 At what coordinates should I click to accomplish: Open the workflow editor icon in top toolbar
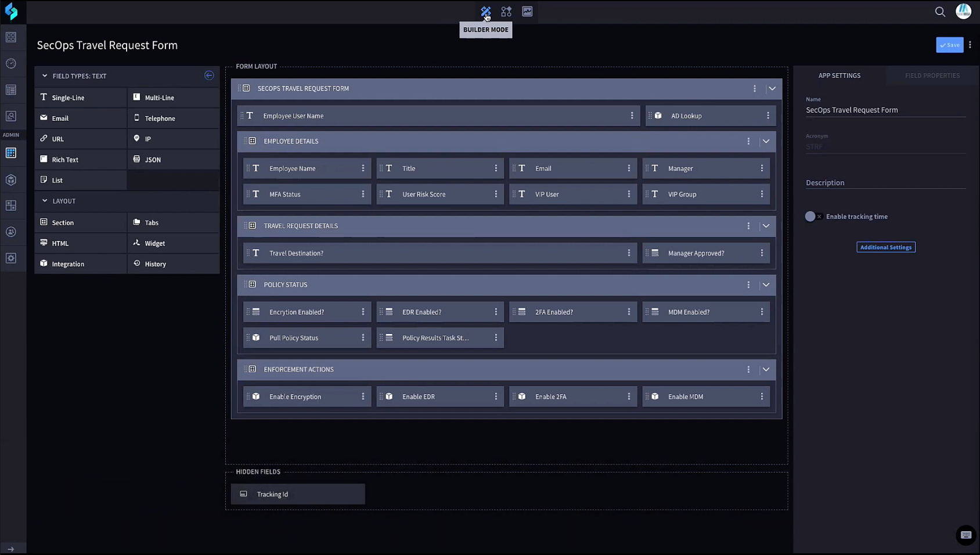pos(506,11)
